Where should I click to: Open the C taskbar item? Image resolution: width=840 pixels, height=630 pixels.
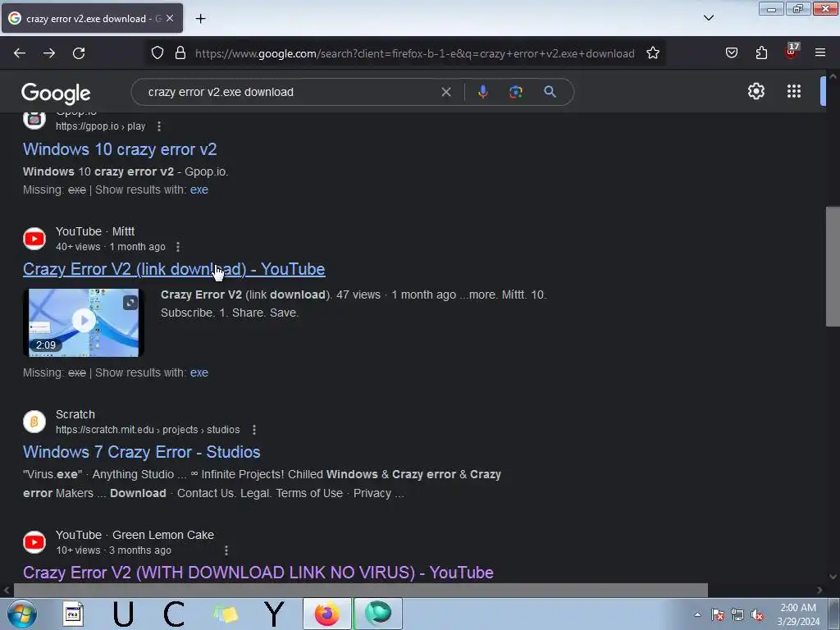click(174, 614)
